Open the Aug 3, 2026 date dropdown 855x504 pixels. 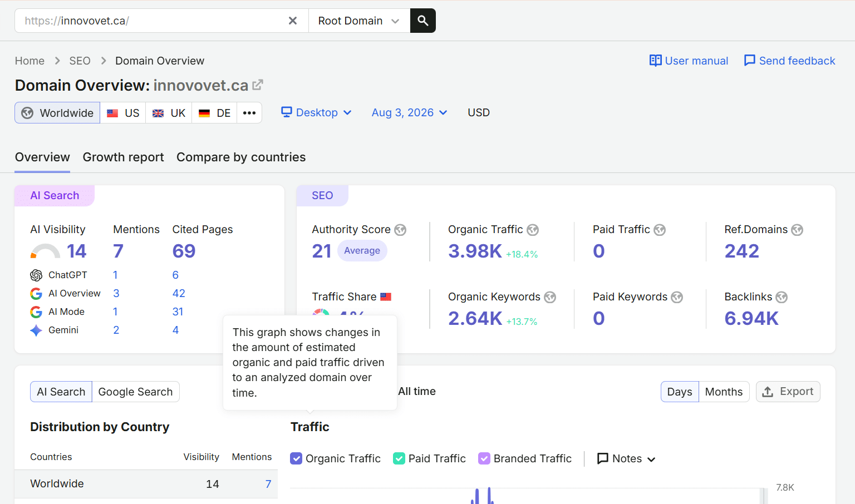pos(409,112)
